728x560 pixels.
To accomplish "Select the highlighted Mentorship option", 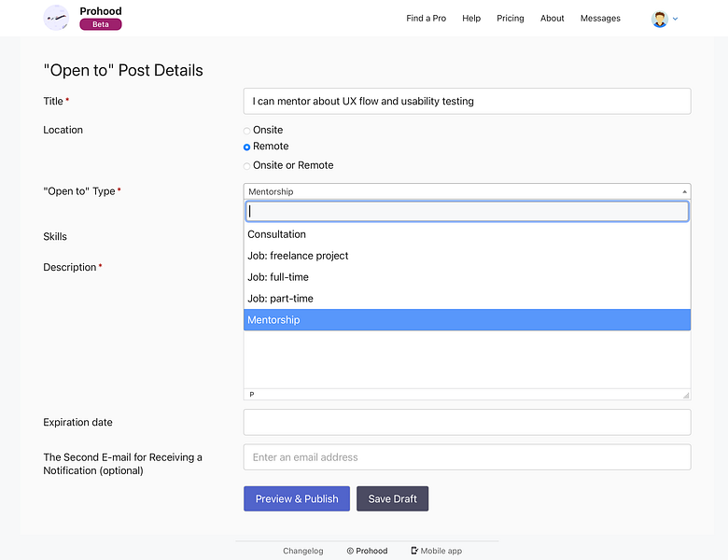I will tap(467, 320).
